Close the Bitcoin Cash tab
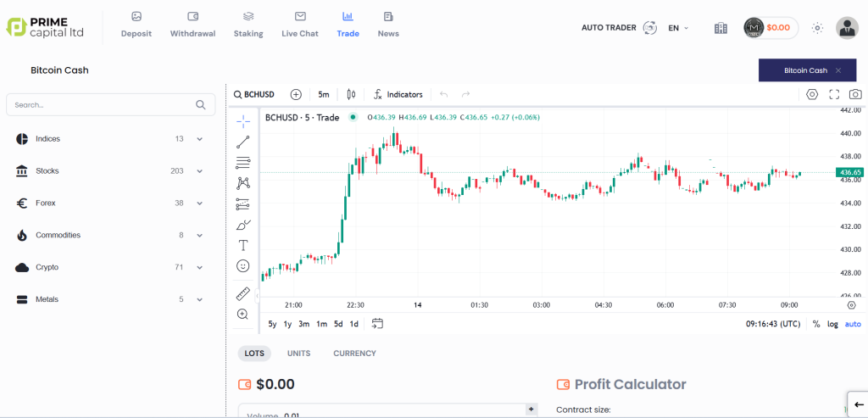The image size is (868, 418). (x=838, y=70)
